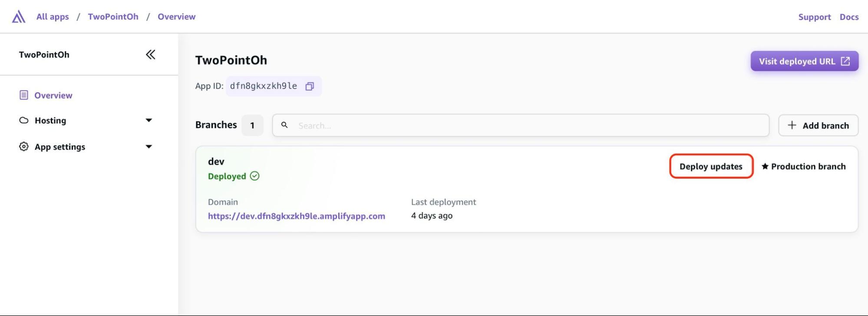
Task: Click the Production branch star icon
Action: tap(765, 166)
